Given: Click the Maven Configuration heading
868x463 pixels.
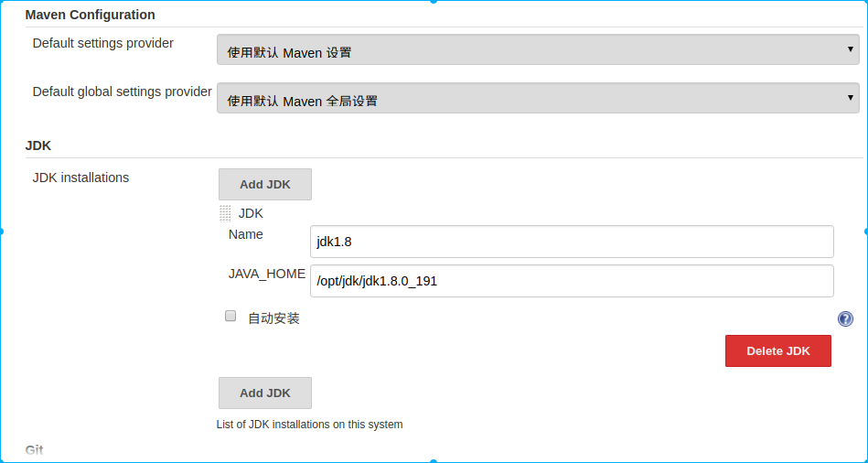Looking at the screenshot, I should (x=91, y=15).
